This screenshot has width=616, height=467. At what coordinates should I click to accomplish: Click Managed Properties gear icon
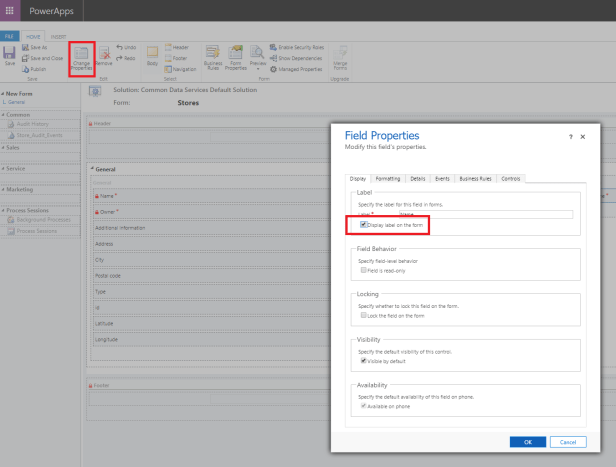coord(273,70)
